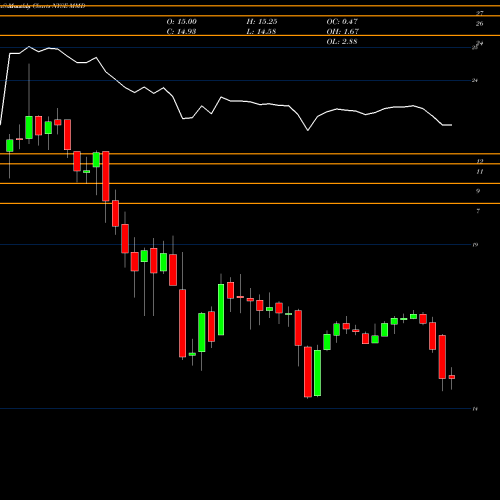500x500 pixels.
Task: Click the price label '19' on blue line
Action: pyautogui.click(x=475, y=245)
